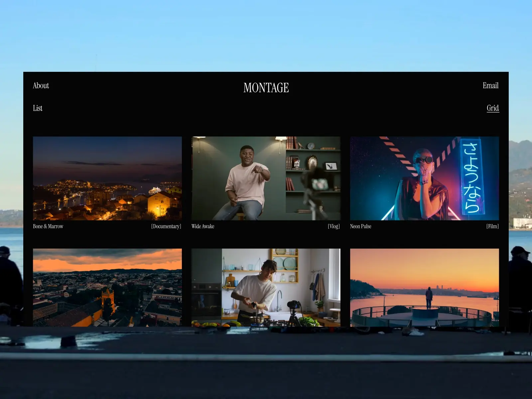The height and width of the screenshot is (399, 532).
Task: Open the Neon Pulse film thumbnail
Action: [425, 178]
